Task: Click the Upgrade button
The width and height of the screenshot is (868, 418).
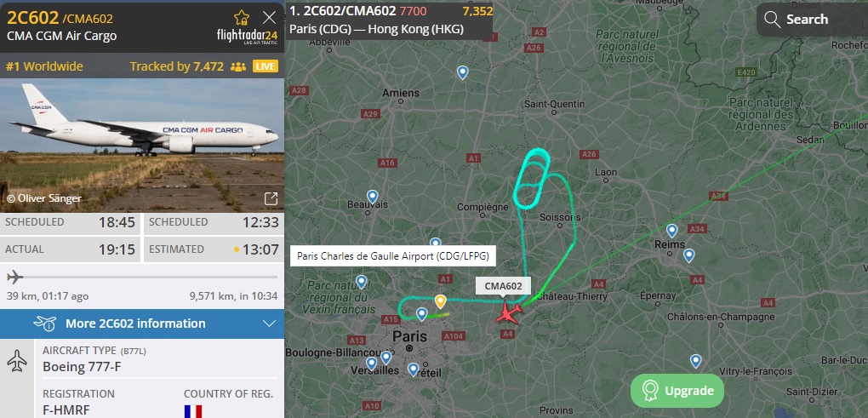Action: [677, 391]
